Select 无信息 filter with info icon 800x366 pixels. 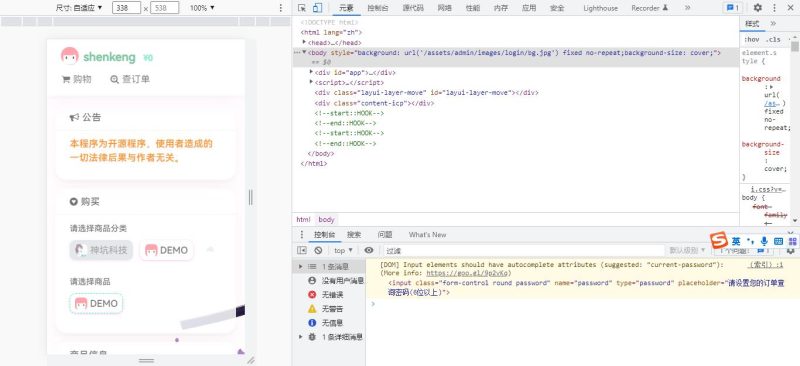tap(326, 323)
